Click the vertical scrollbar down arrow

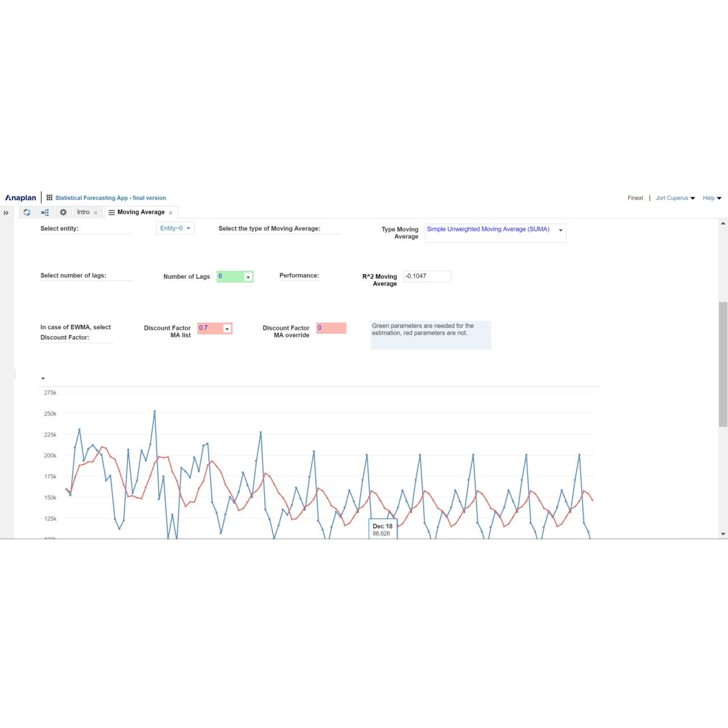point(723,534)
